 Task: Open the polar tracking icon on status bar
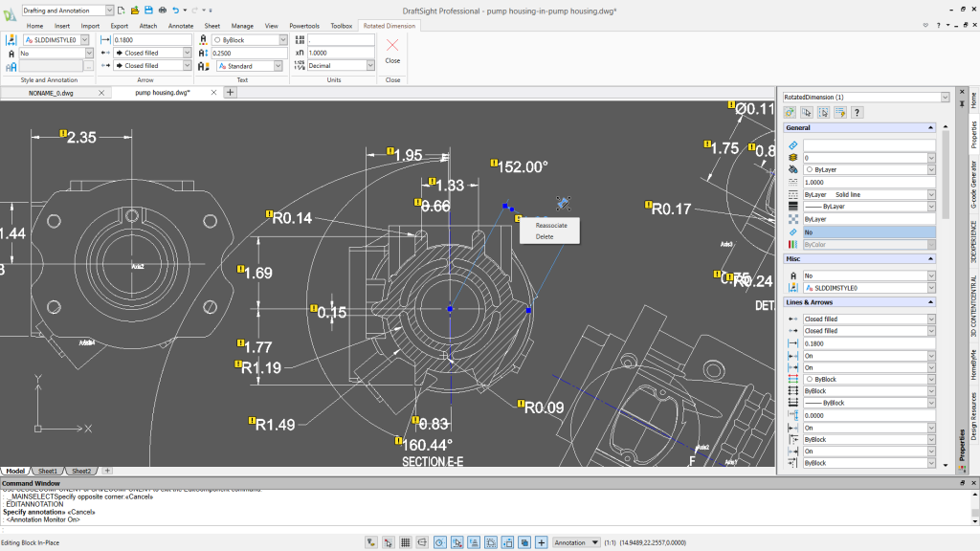pos(438,541)
